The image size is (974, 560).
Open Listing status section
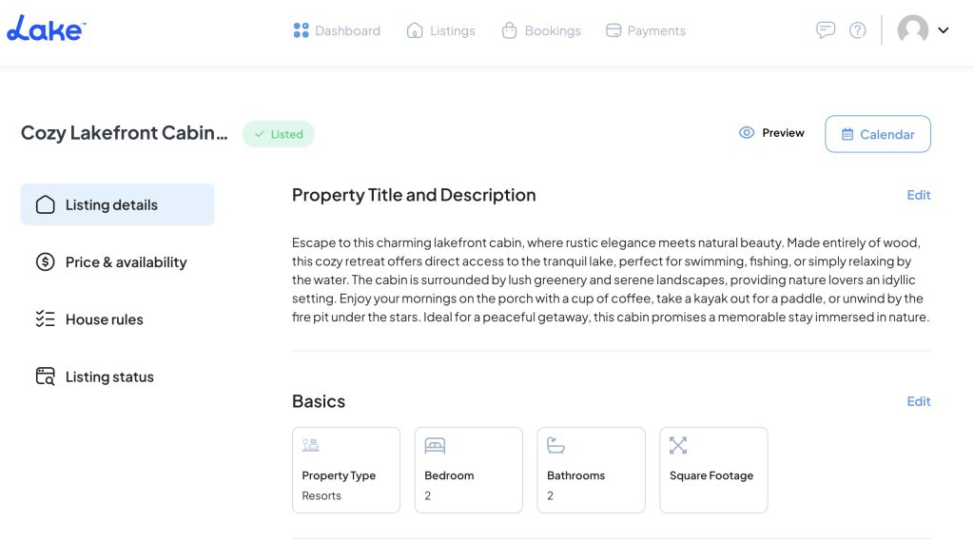coord(108,377)
